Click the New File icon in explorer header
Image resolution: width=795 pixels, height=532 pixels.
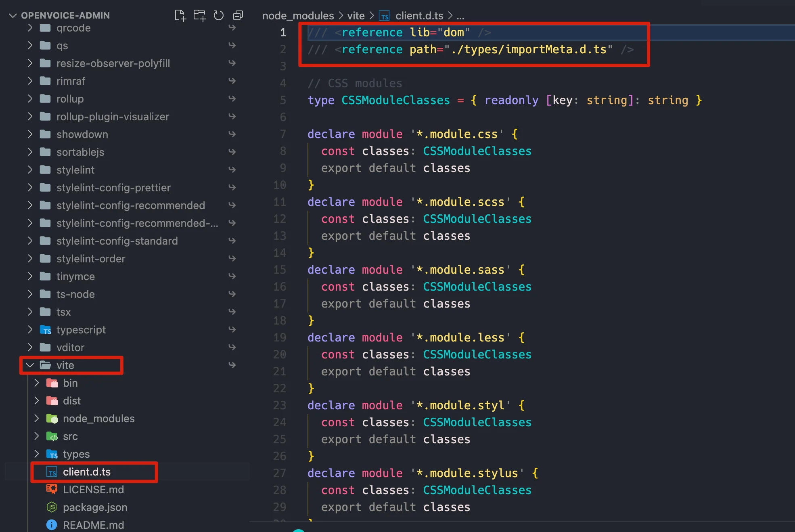click(x=180, y=15)
